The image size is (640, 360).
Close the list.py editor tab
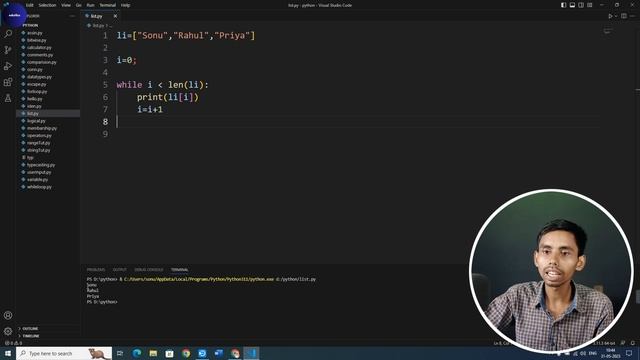(115, 16)
